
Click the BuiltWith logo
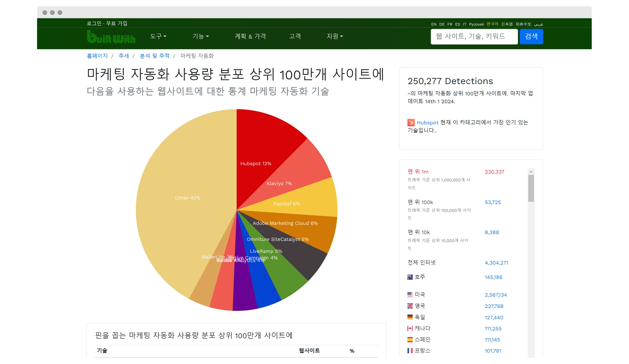pos(111,36)
